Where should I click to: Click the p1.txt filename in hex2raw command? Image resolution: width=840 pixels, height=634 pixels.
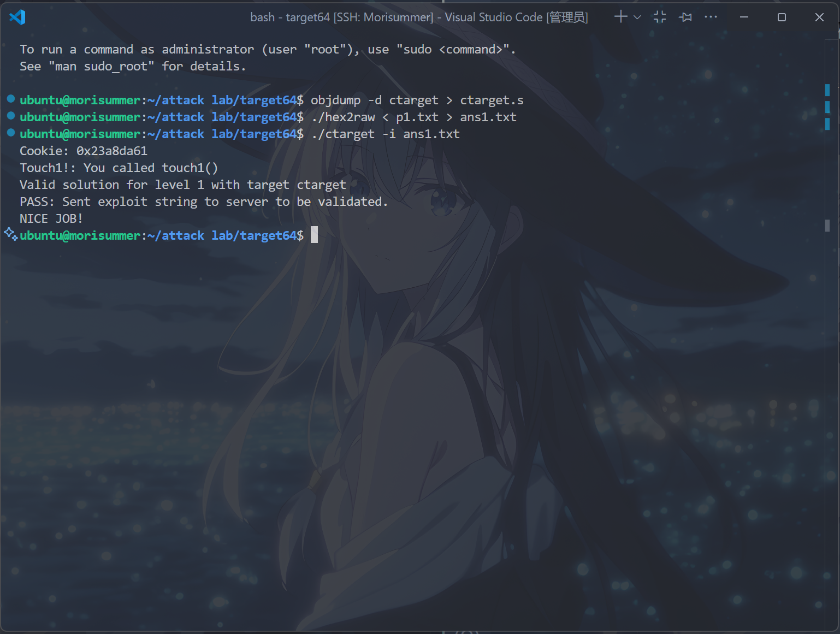click(417, 117)
